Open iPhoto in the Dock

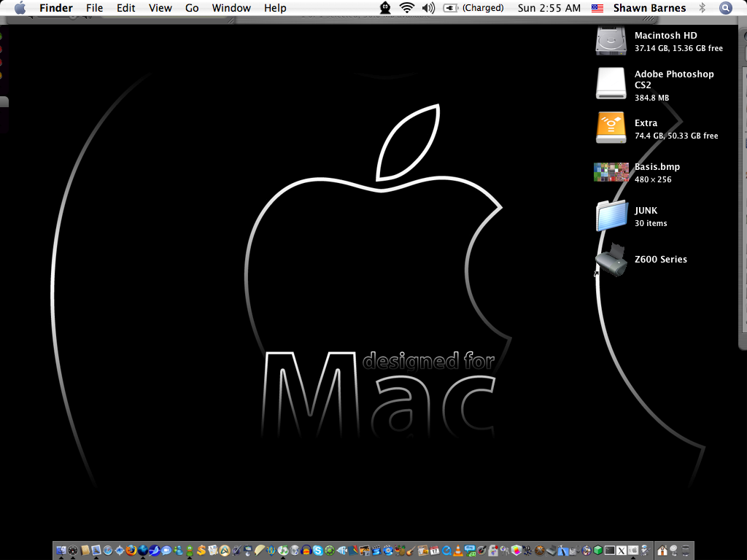[365, 551]
